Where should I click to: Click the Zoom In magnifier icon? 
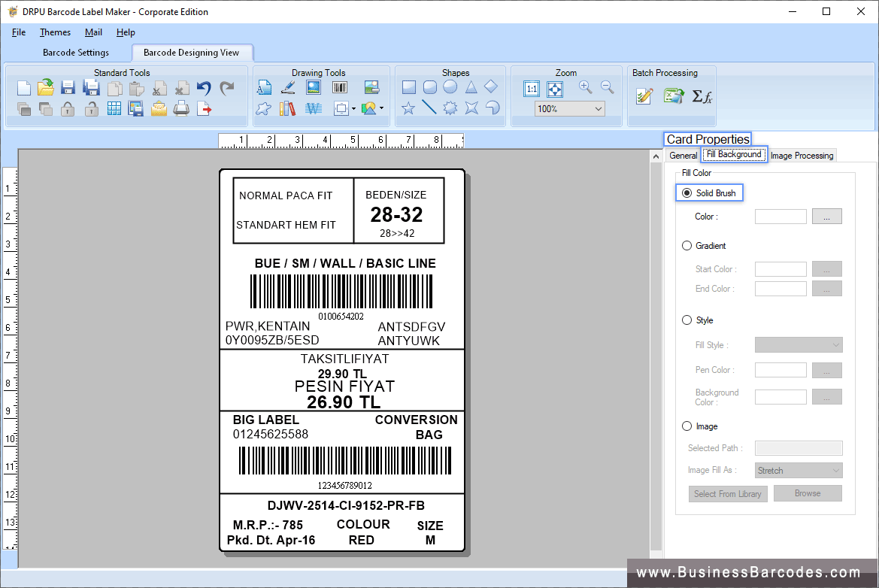point(585,86)
